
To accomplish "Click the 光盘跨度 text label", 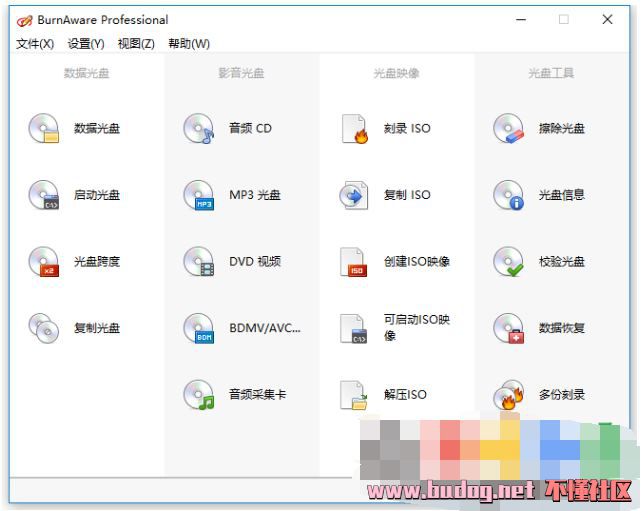I will pos(97,262).
